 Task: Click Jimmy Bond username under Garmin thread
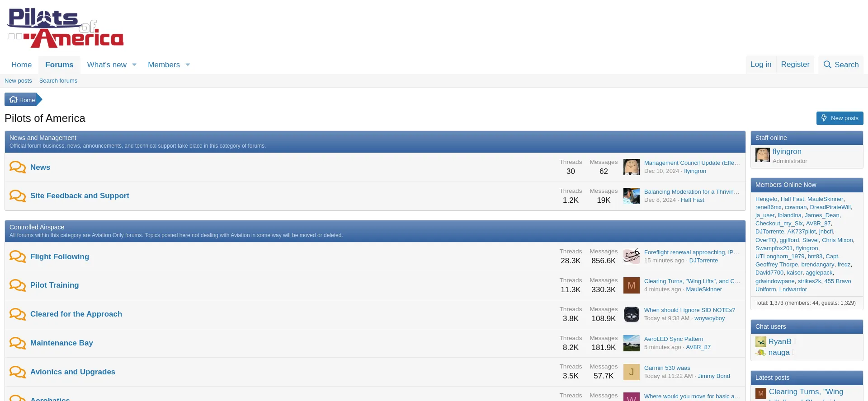(713, 376)
